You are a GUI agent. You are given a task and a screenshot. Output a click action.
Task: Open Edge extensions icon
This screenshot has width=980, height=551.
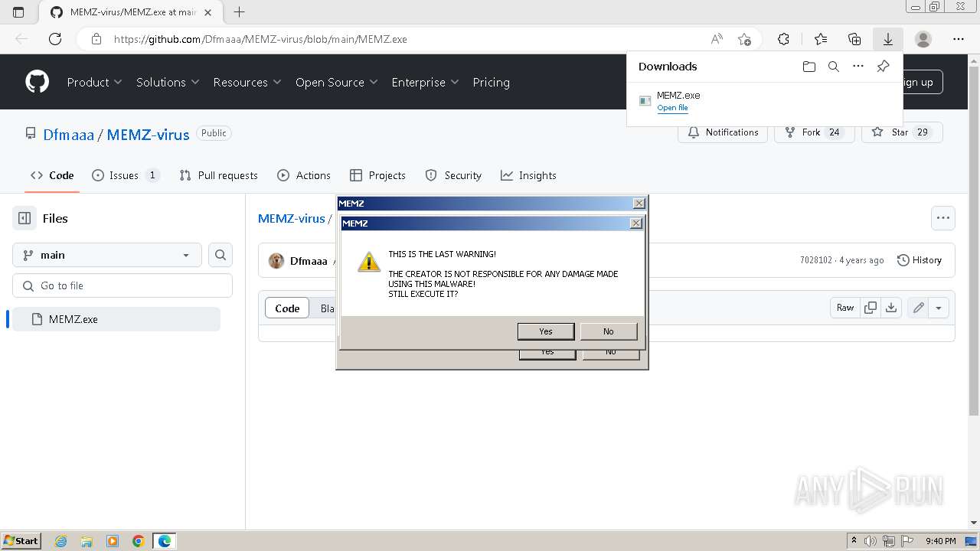tap(783, 39)
